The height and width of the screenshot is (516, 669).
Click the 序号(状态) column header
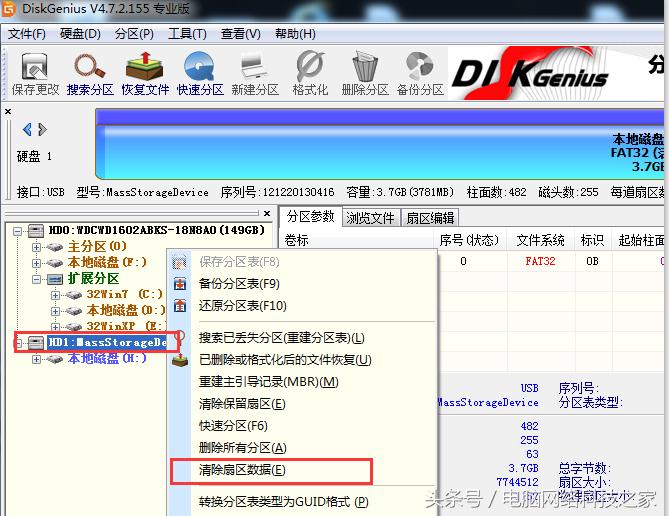[x=469, y=240]
